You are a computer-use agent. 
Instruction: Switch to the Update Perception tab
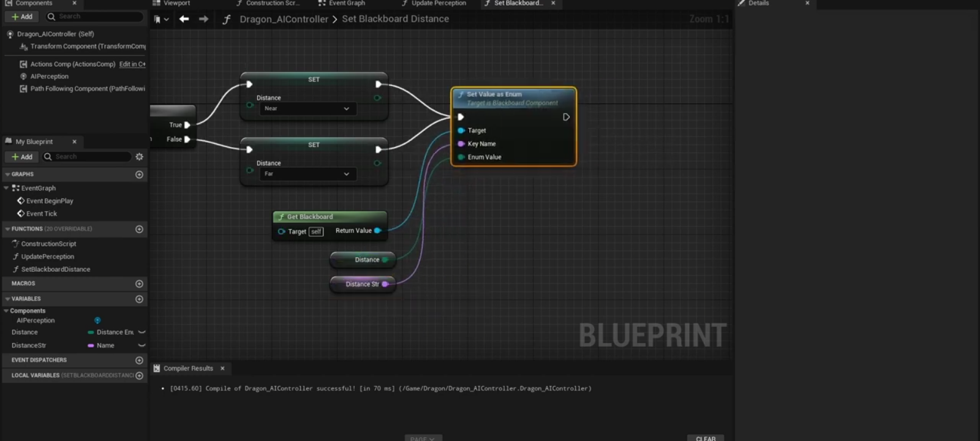pos(438,3)
